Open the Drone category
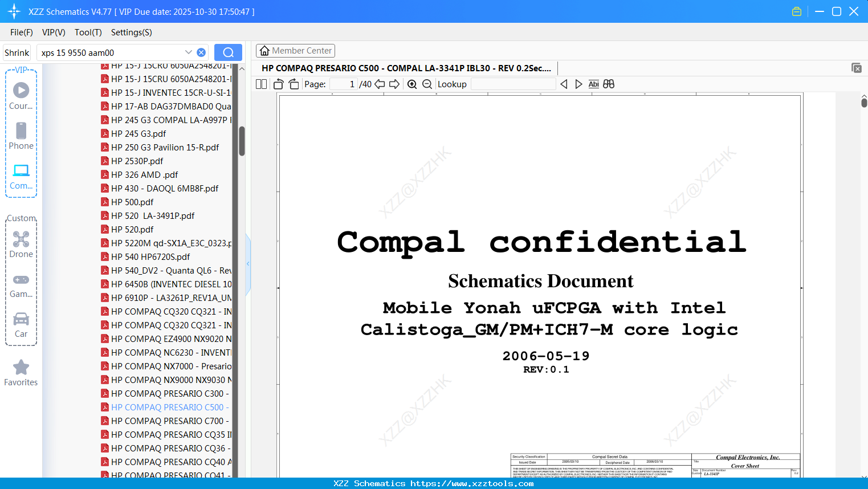Screen dimensions: 868x489 click(21, 244)
